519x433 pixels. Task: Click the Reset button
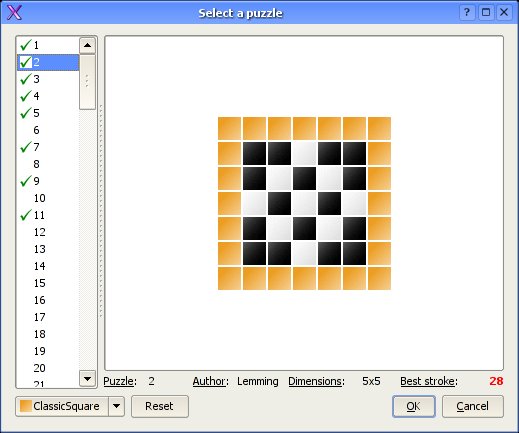160,406
